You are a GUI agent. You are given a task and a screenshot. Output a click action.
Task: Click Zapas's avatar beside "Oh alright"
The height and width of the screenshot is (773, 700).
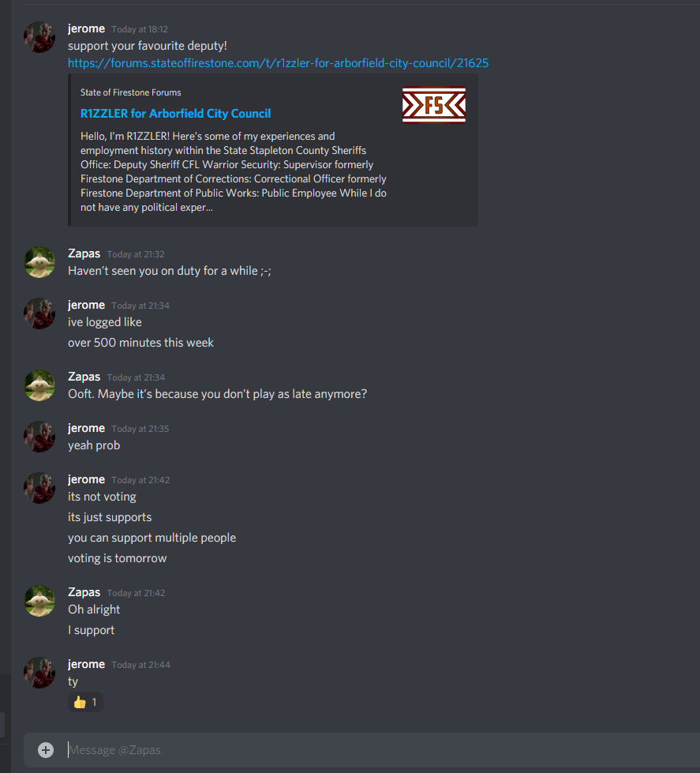[x=39, y=600]
